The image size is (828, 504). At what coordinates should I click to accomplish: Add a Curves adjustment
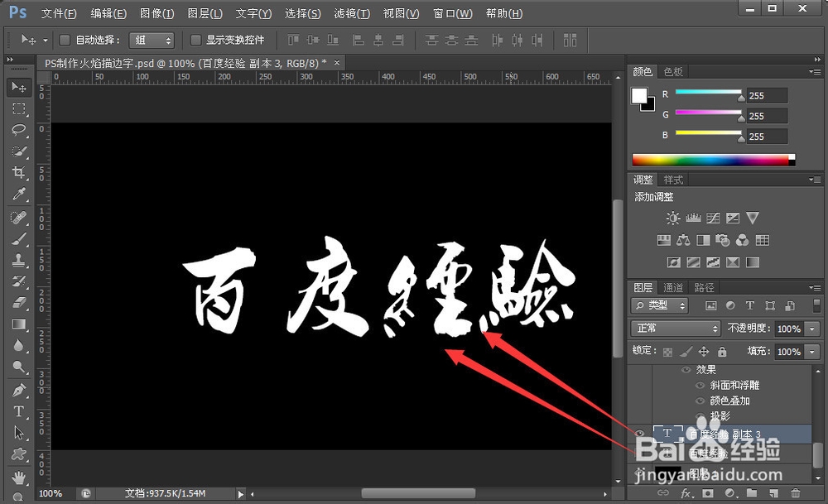point(713,218)
